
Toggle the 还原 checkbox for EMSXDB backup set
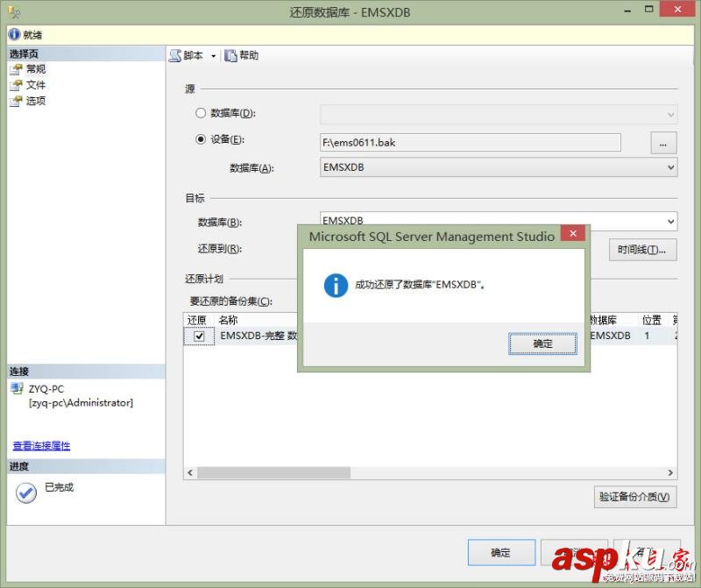click(200, 336)
